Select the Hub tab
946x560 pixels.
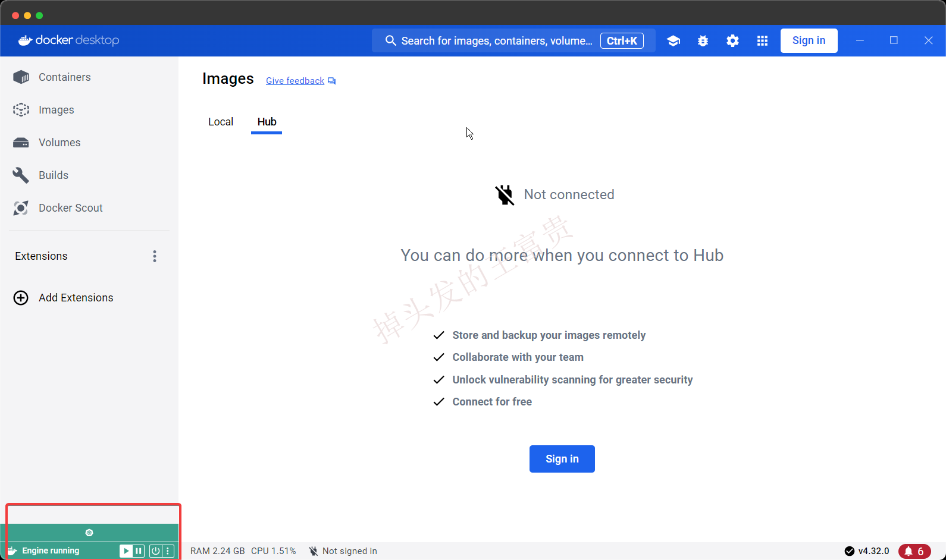[267, 122]
